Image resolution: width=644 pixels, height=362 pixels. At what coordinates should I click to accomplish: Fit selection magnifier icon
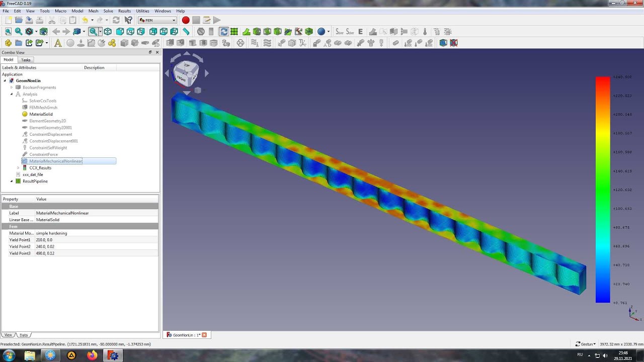(19, 32)
